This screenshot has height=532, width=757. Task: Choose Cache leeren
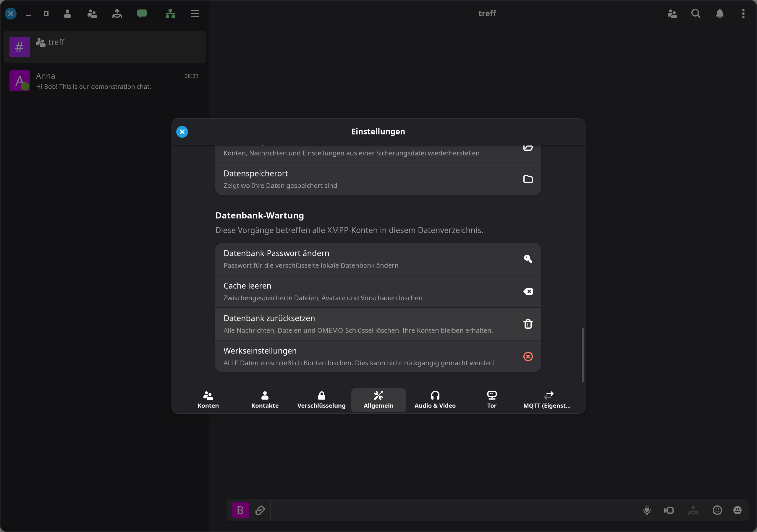(378, 291)
